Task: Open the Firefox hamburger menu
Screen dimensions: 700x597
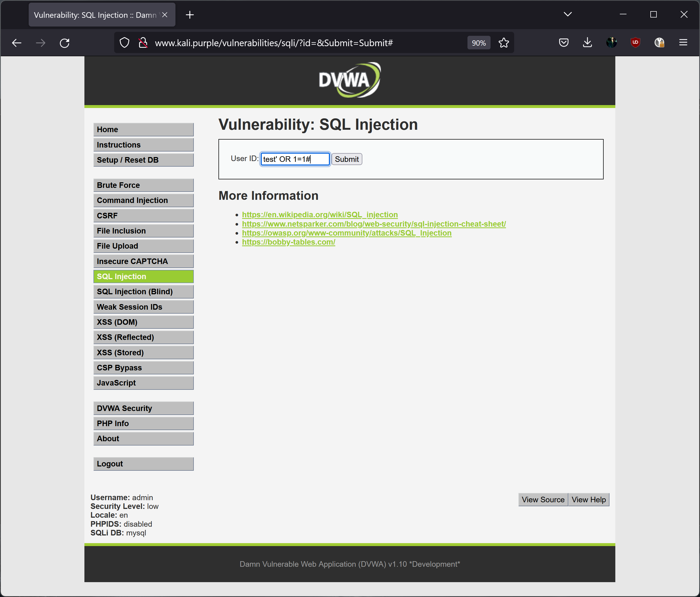Action: pos(683,42)
